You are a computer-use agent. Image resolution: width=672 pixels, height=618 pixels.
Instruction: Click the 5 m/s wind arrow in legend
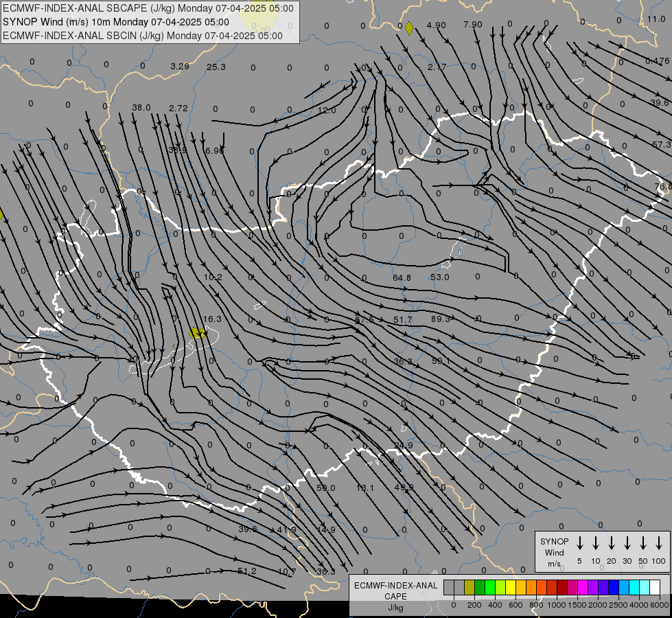(x=579, y=543)
